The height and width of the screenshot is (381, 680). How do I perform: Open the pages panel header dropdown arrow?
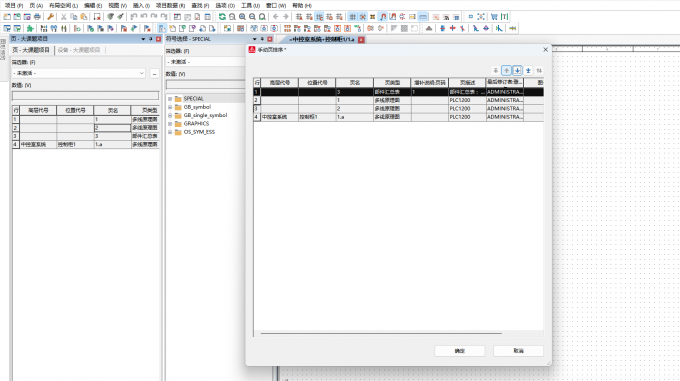pos(143,39)
